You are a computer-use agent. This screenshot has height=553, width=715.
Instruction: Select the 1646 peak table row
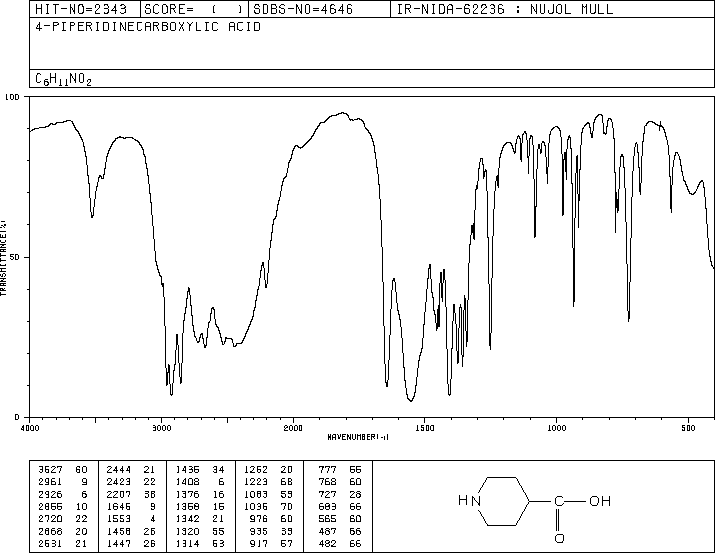coord(131,506)
